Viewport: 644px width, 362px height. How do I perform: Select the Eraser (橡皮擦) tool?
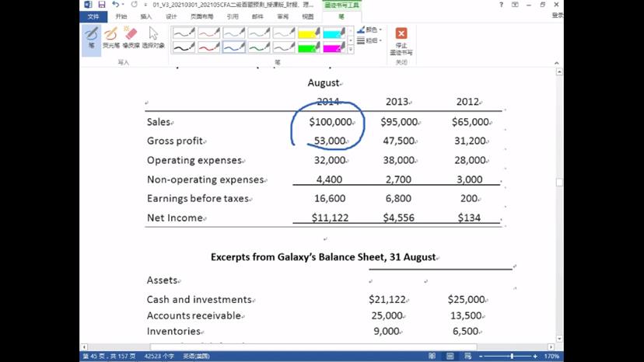point(131,37)
